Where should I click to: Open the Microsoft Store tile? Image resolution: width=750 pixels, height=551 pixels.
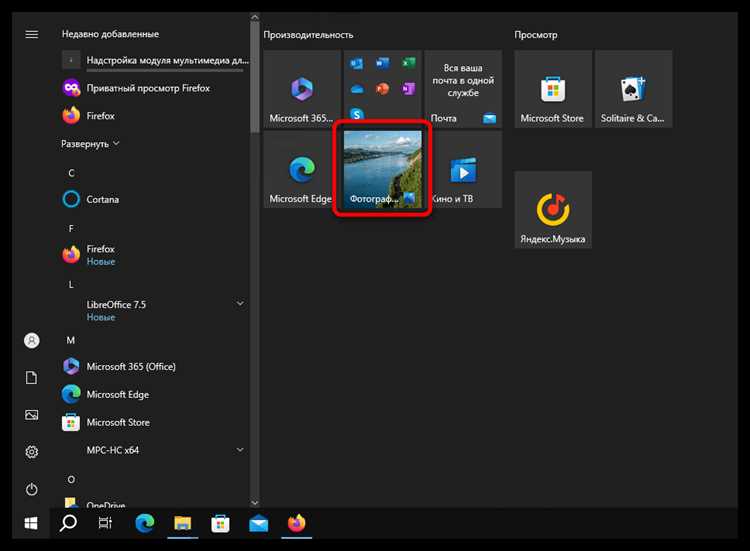553,89
